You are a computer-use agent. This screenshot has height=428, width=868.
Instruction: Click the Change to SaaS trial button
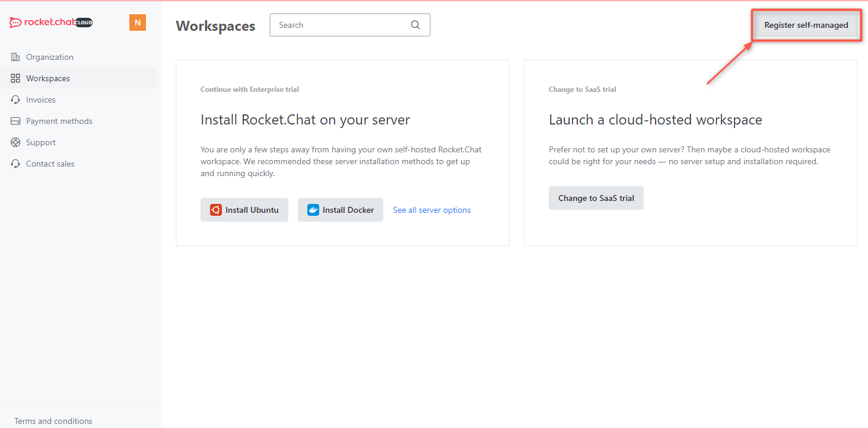tap(596, 198)
